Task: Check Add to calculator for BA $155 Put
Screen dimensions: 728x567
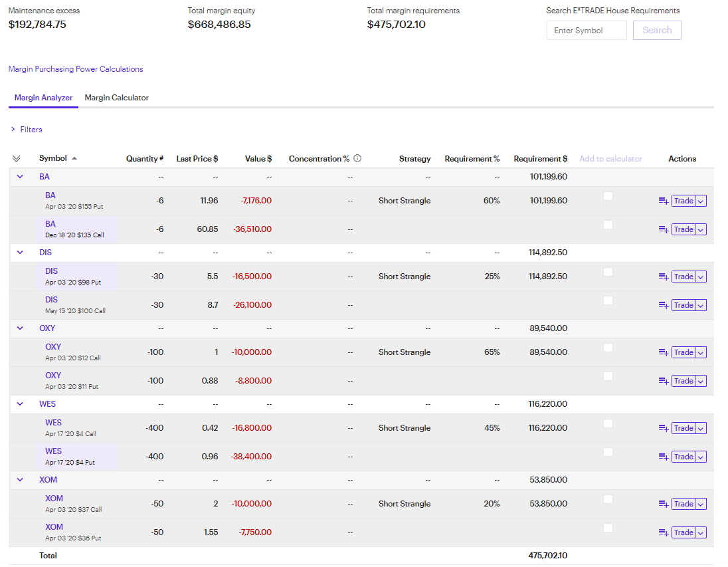Action: pyautogui.click(x=608, y=196)
